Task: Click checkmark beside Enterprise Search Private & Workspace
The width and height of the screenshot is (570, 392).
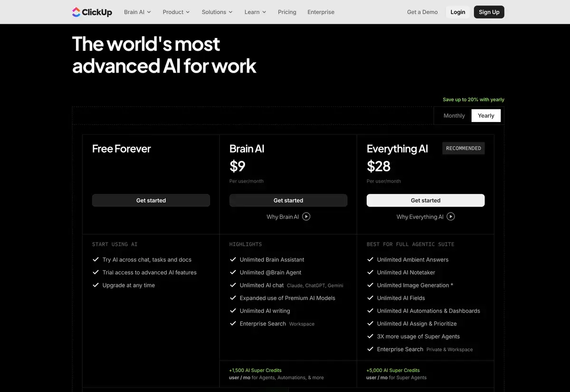Action: pos(370,349)
